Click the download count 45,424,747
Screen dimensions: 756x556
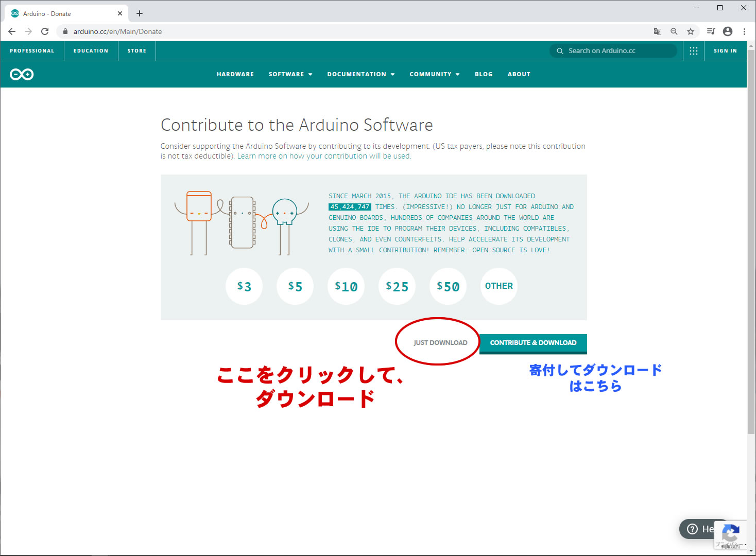click(350, 207)
